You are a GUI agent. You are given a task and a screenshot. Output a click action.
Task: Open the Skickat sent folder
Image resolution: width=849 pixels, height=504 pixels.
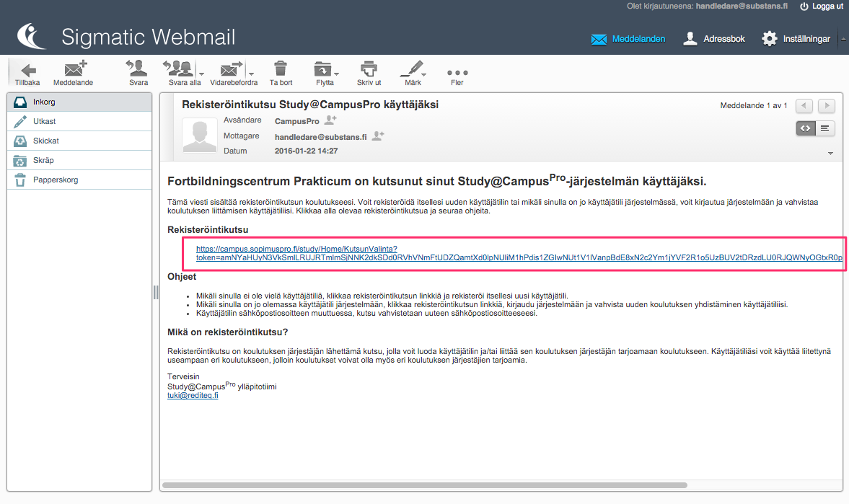click(79, 141)
